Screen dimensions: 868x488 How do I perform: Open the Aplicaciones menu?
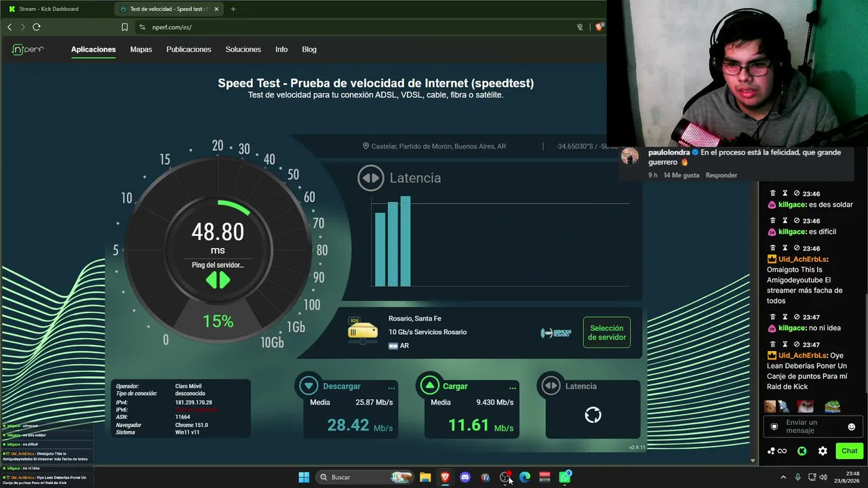(94, 49)
